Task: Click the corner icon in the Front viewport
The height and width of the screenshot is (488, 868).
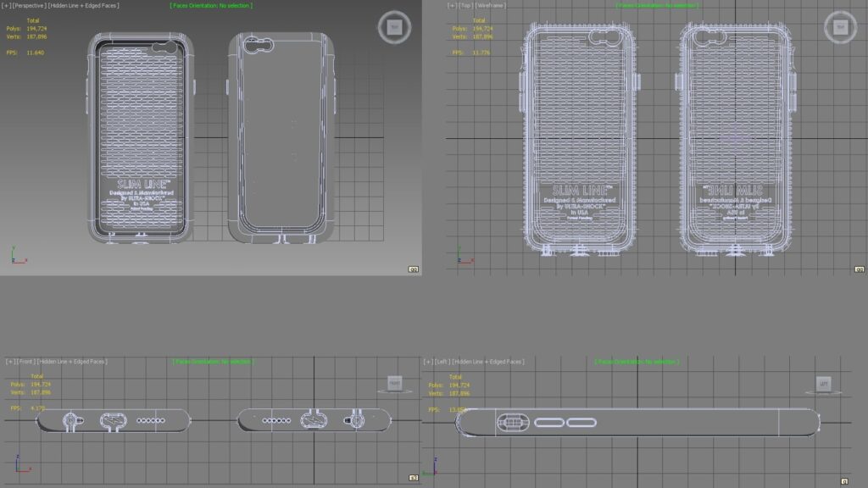Action: point(414,479)
